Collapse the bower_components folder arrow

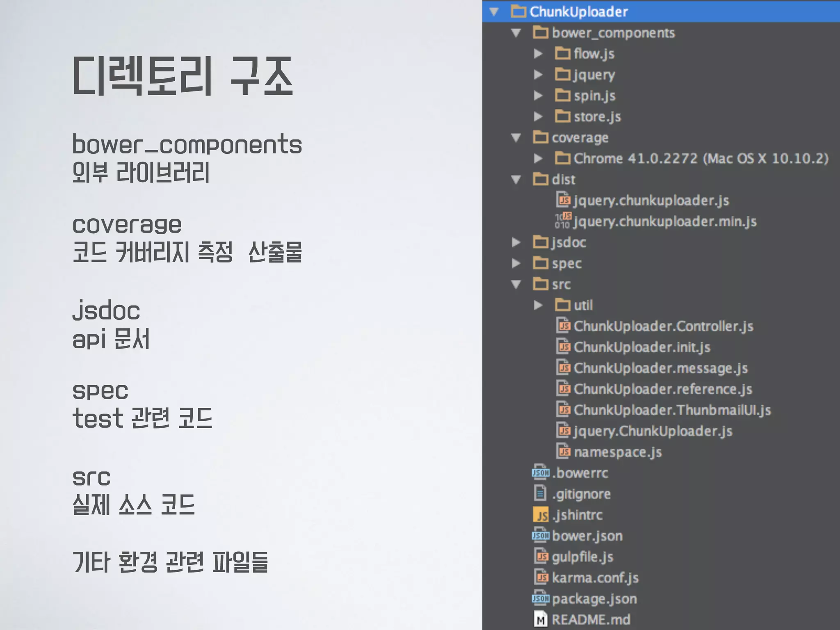(x=516, y=33)
